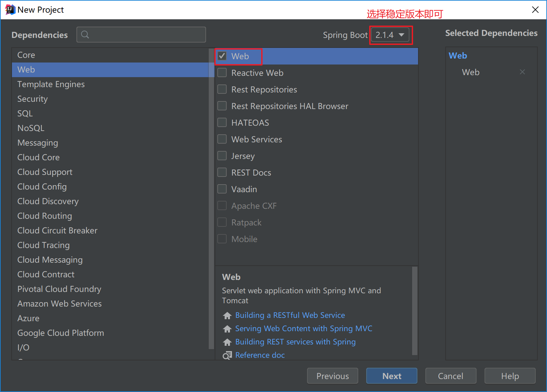Image resolution: width=547 pixels, height=392 pixels.
Task: Select the Messaging category
Action: tap(110, 143)
